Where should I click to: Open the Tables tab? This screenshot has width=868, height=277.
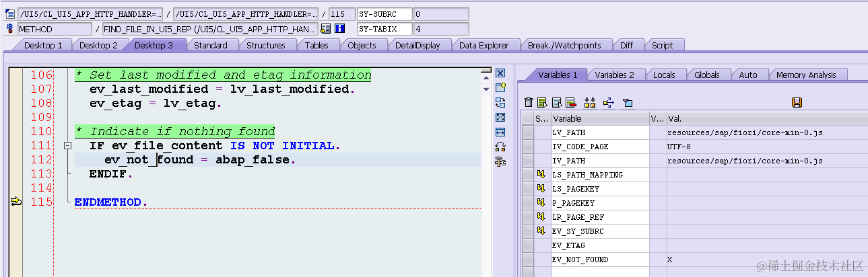point(316,45)
